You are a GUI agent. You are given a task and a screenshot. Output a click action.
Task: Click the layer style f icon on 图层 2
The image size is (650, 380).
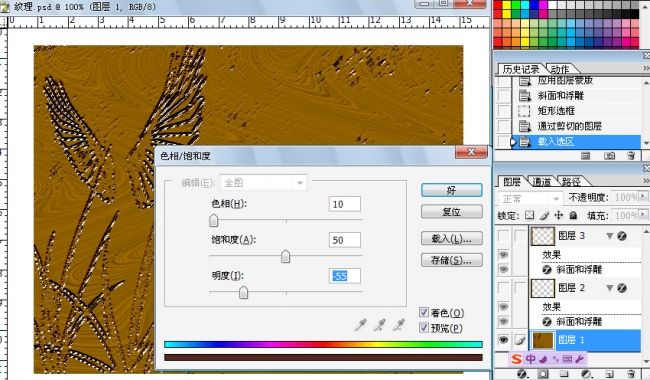622,288
